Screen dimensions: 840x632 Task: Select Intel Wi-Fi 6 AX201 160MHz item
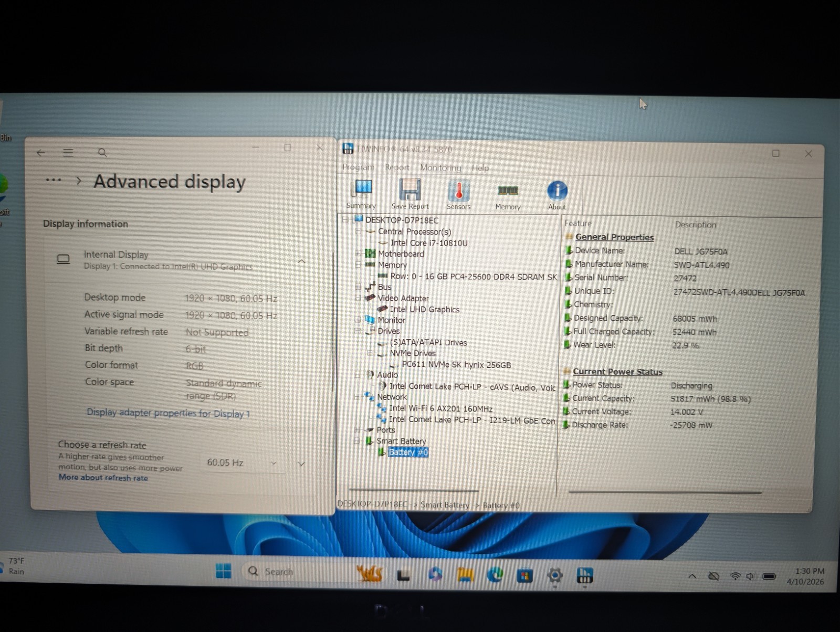tap(440, 408)
